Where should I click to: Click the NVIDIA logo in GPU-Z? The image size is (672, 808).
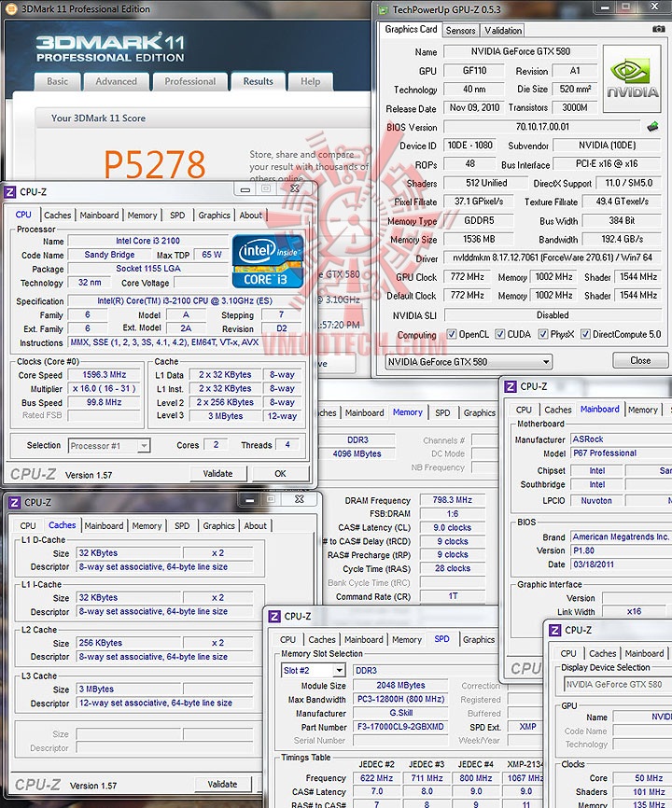click(632, 79)
